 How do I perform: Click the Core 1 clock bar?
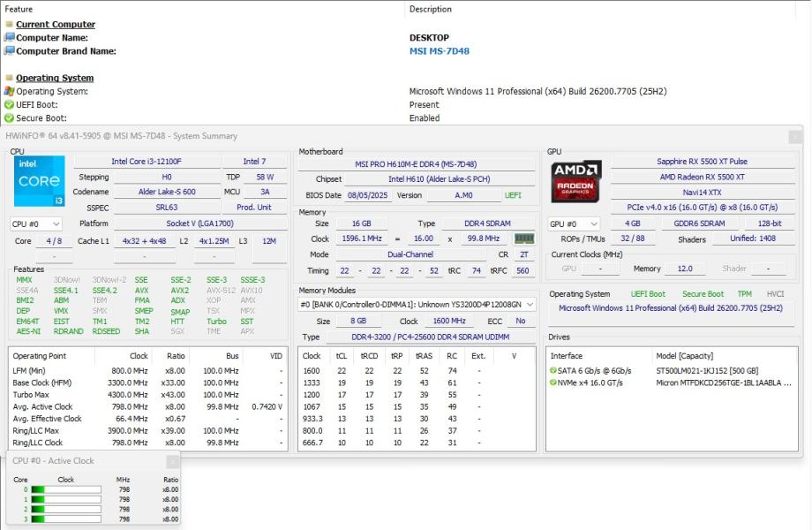66,499
